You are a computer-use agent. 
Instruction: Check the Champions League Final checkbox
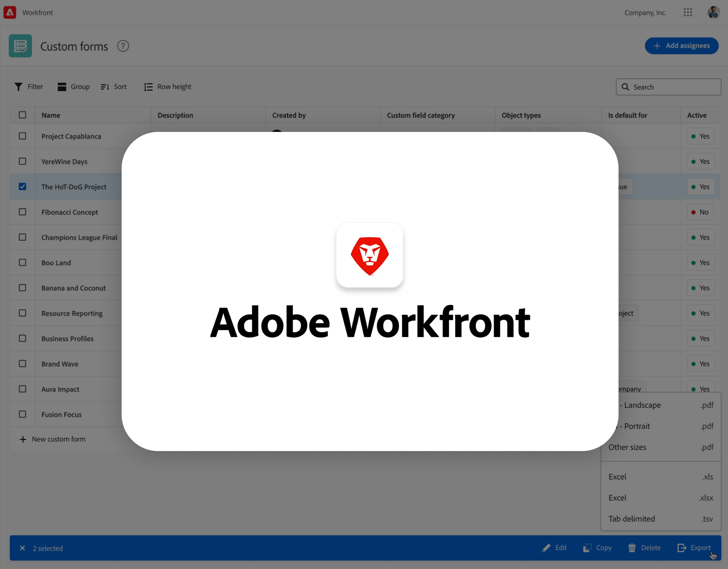coord(22,237)
